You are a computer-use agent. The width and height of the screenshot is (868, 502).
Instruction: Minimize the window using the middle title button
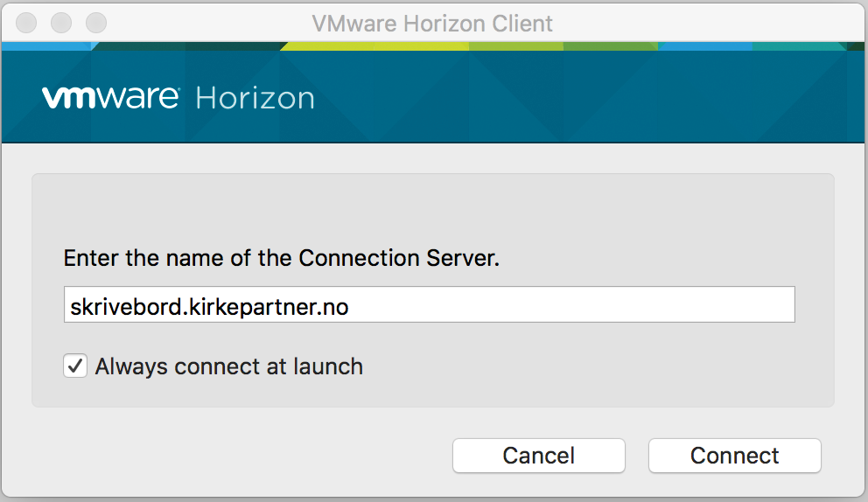[x=61, y=23]
